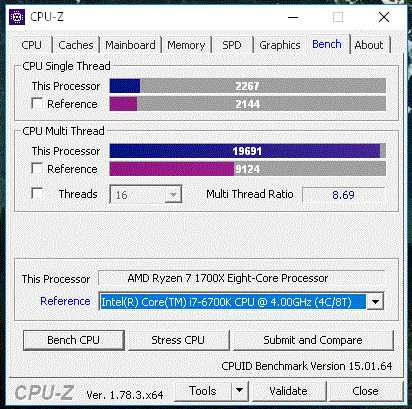This screenshot has height=409, width=412.
Task: Close the CPU-Z window with X
Action: [384, 17]
